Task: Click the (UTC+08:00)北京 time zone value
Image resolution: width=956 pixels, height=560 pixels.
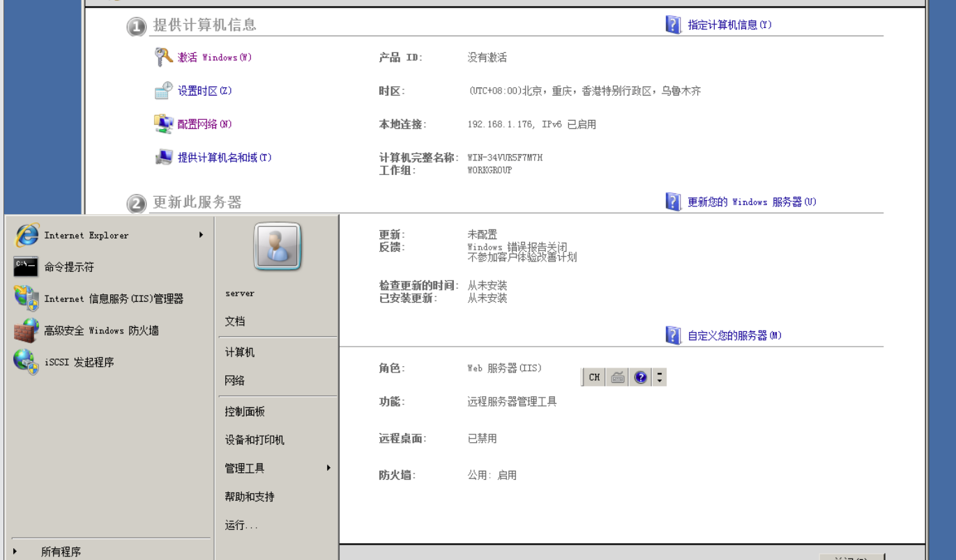Action: point(584,91)
